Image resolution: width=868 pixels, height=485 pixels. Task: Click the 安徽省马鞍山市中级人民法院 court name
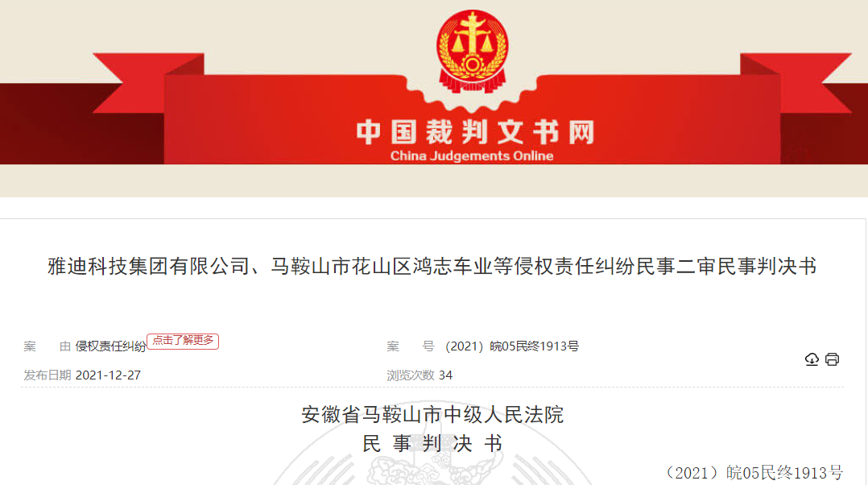coord(432,415)
